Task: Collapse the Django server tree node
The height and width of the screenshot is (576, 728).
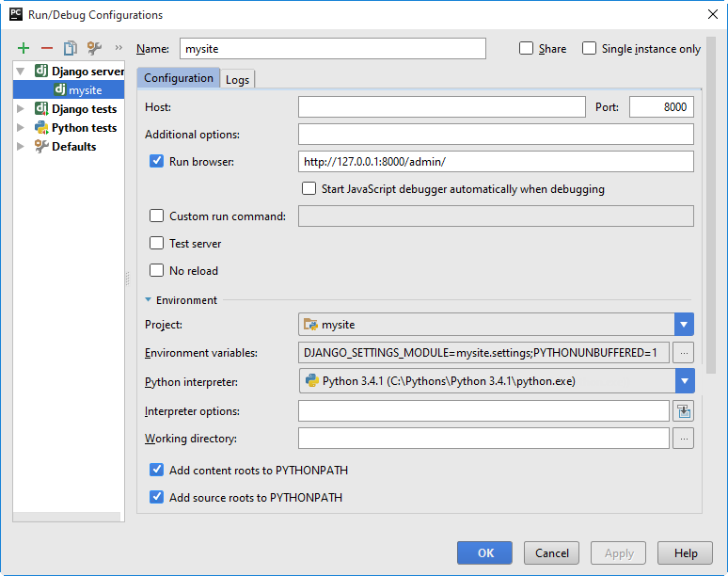Action: (x=21, y=72)
